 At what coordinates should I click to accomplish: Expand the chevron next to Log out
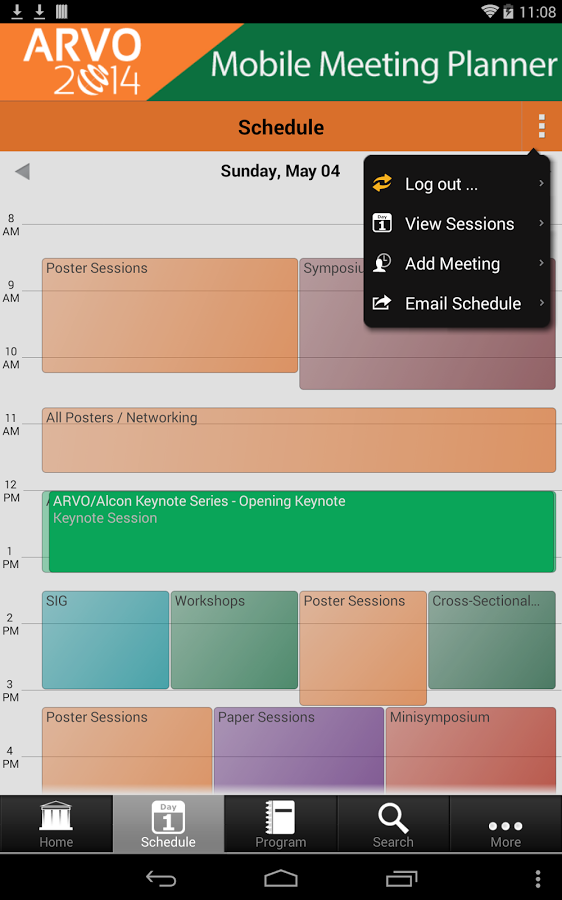pos(541,183)
